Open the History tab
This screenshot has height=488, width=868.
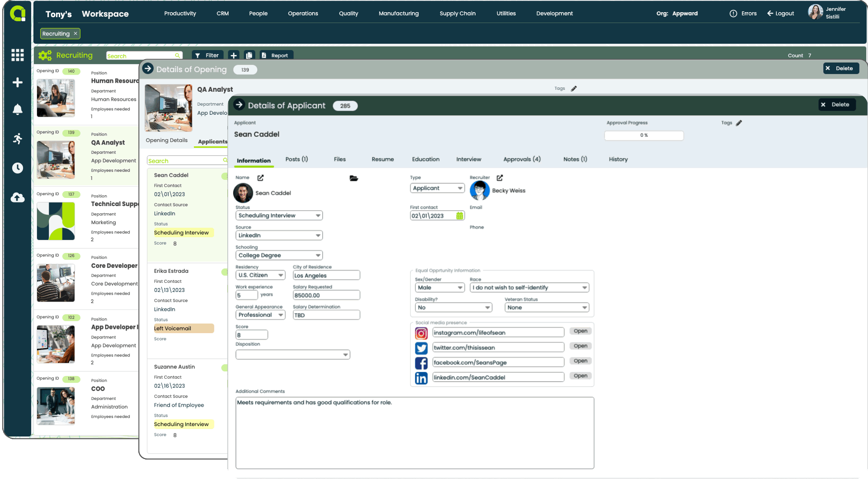618,159
